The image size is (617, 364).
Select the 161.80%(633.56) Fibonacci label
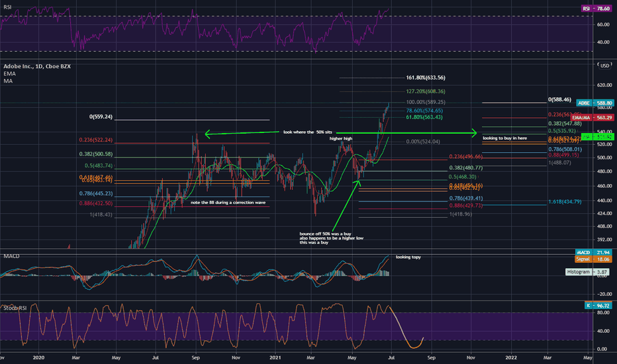point(426,77)
